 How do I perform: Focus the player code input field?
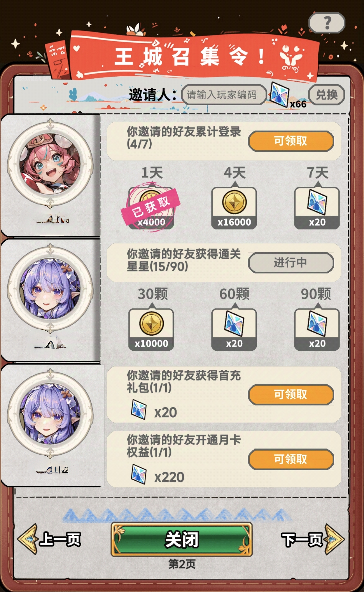pyautogui.click(x=224, y=95)
